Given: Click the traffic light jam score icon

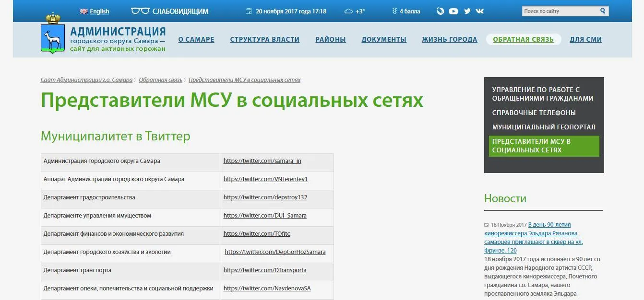Looking at the screenshot, I should click(394, 11).
